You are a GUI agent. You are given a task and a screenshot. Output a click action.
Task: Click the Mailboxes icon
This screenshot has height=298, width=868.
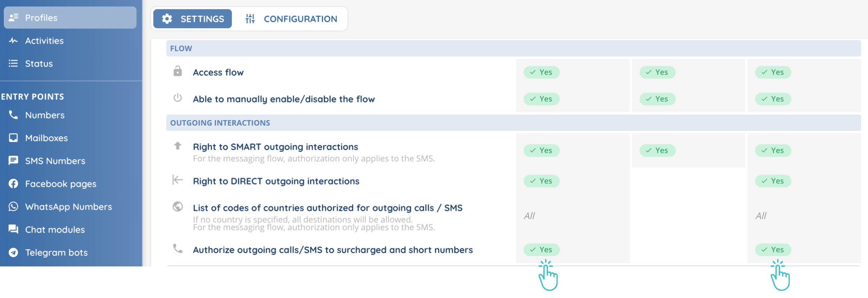pos(13,138)
